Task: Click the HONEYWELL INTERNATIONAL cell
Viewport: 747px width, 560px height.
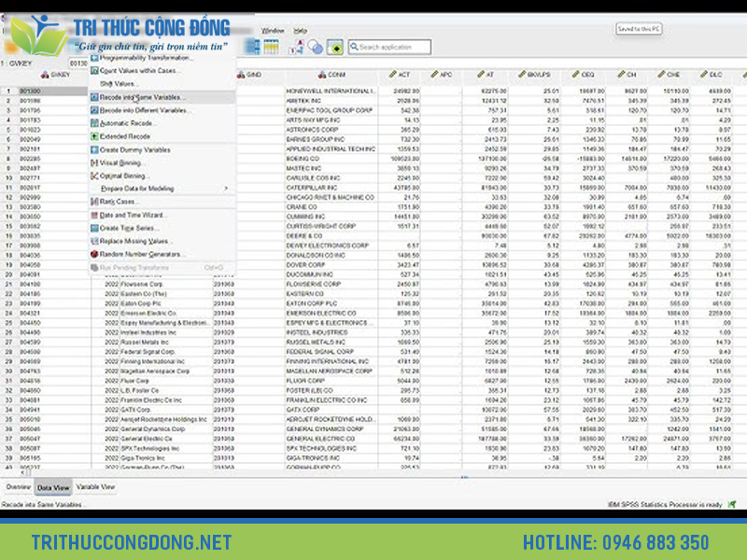Action: [331, 91]
